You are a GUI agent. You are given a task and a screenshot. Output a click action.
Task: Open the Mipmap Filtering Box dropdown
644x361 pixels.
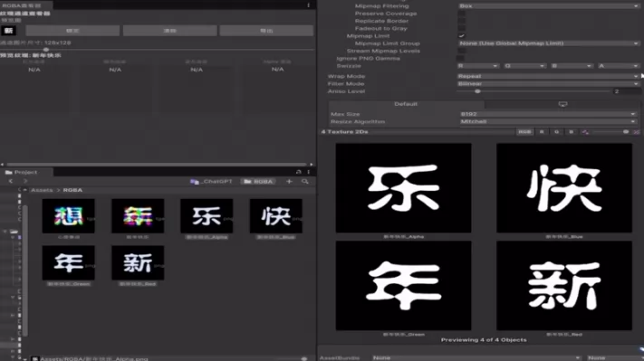point(548,5)
